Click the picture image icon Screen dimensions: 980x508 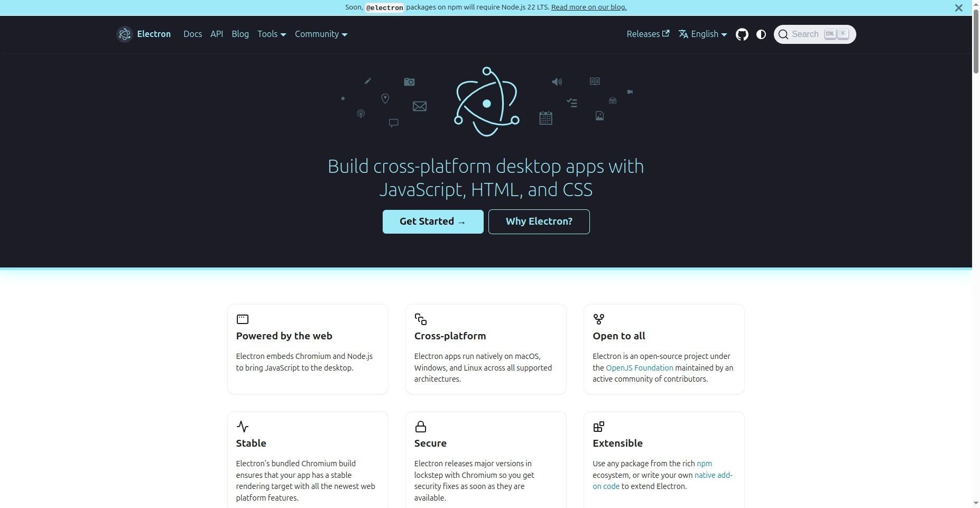click(599, 116)
